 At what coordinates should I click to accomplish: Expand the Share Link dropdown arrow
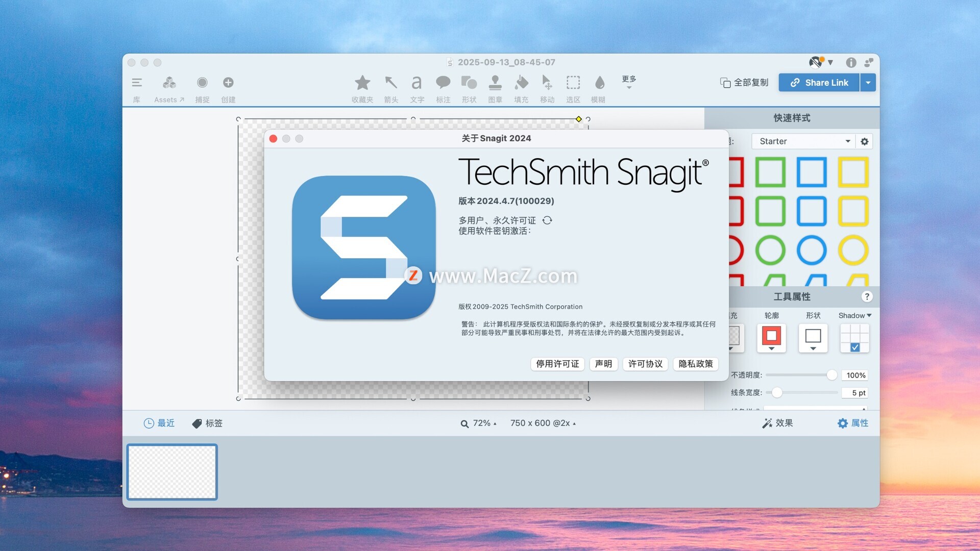coord(868,83)
